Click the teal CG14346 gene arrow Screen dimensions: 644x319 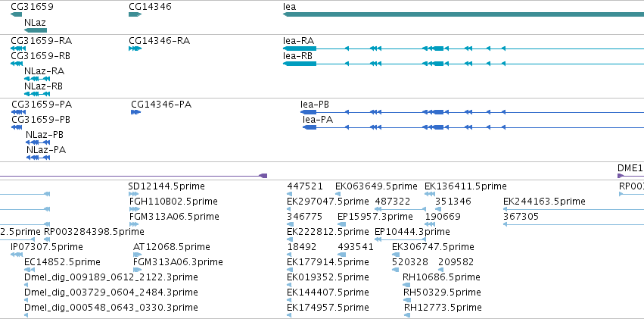pos(135,14)
